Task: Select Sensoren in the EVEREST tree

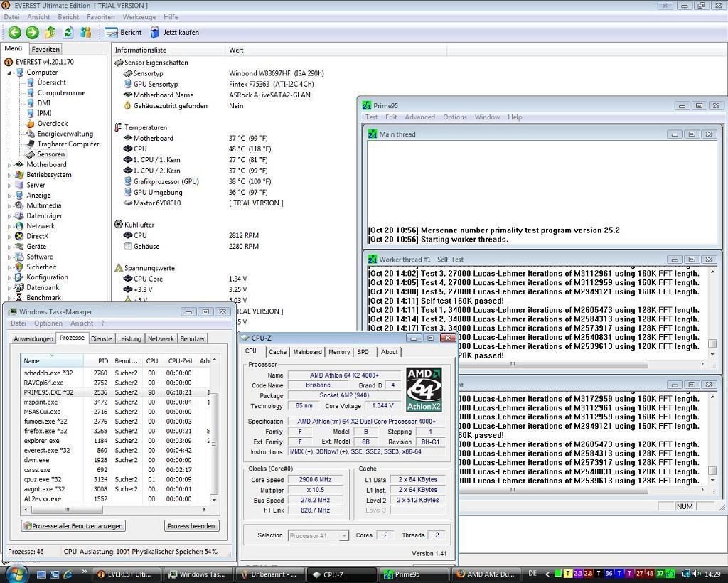Action: (51, 154)
